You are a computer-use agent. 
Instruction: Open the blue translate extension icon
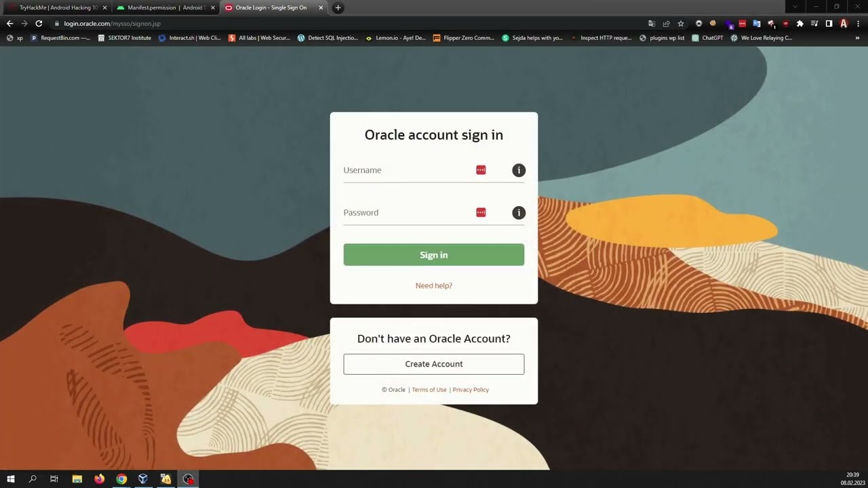point(757,23)
